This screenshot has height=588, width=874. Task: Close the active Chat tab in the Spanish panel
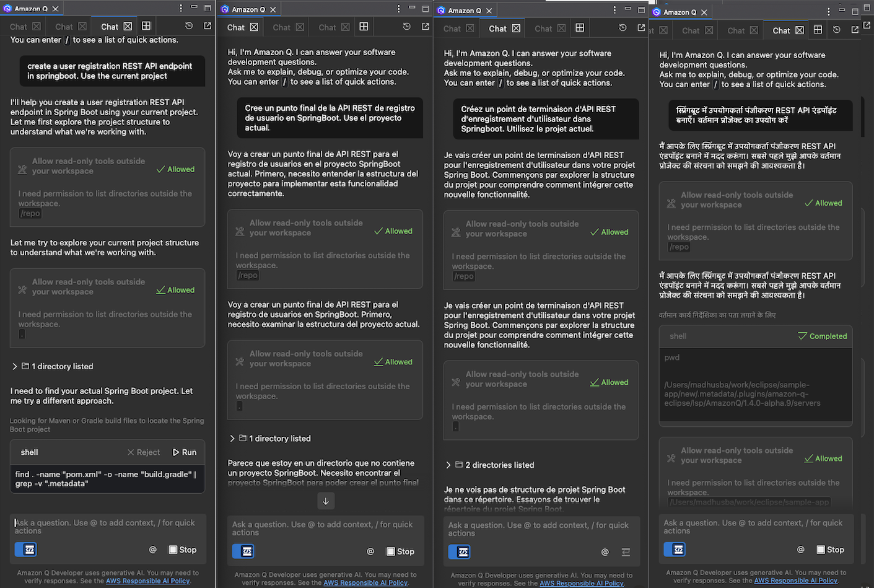point(254,27)
